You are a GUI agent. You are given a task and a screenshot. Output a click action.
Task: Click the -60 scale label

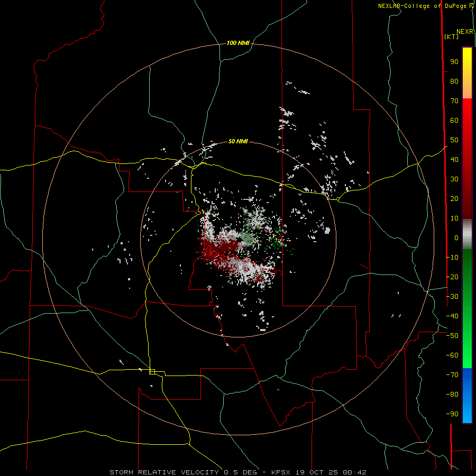(452, 355)
